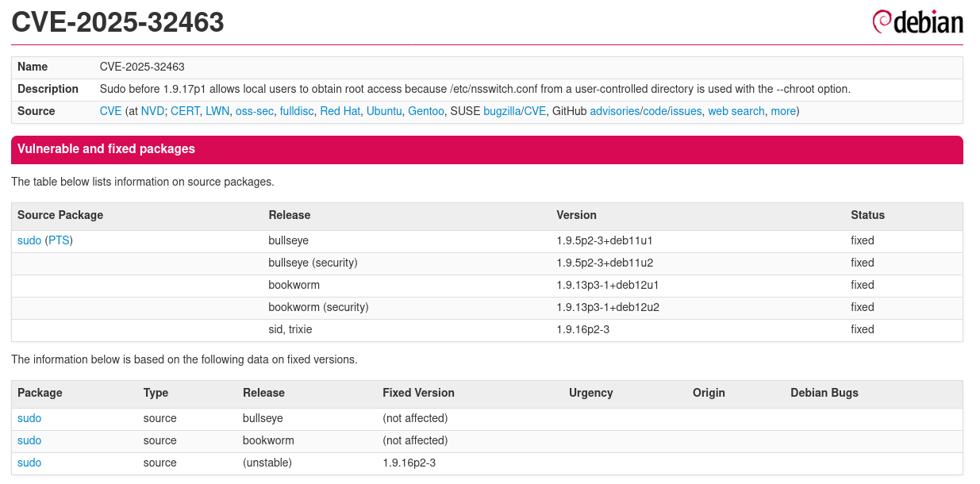Select version 1.9.5p2-3+deb11u1 text
Image resolution: width=980 pixels, height=484 pixels.
(x=604, y=240)
